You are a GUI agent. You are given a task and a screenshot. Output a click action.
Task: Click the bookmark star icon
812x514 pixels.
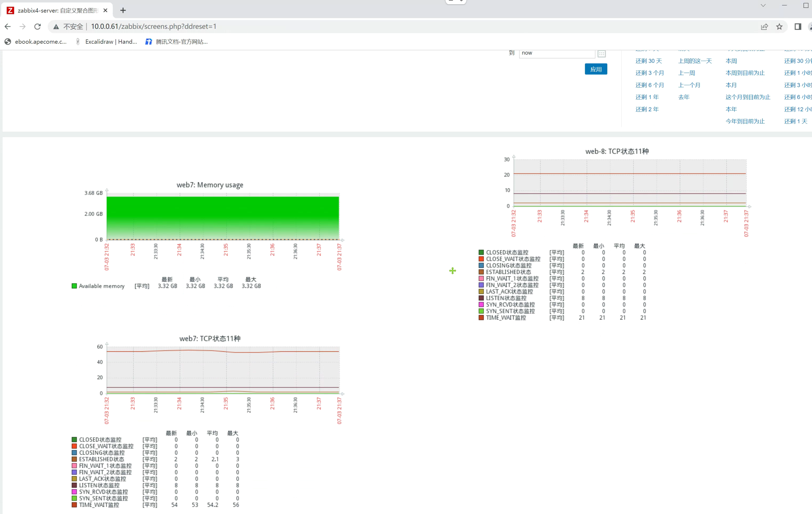(x=779, y=27)
